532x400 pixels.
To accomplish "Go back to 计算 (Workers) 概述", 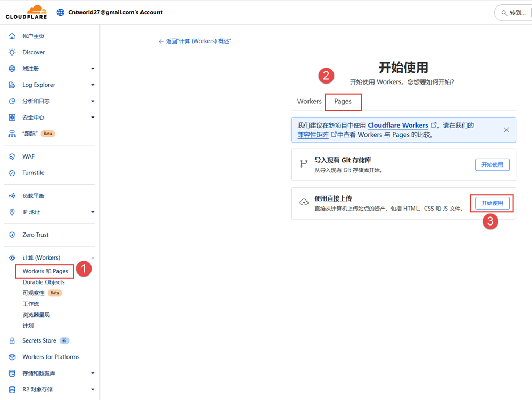I will 195,41.
